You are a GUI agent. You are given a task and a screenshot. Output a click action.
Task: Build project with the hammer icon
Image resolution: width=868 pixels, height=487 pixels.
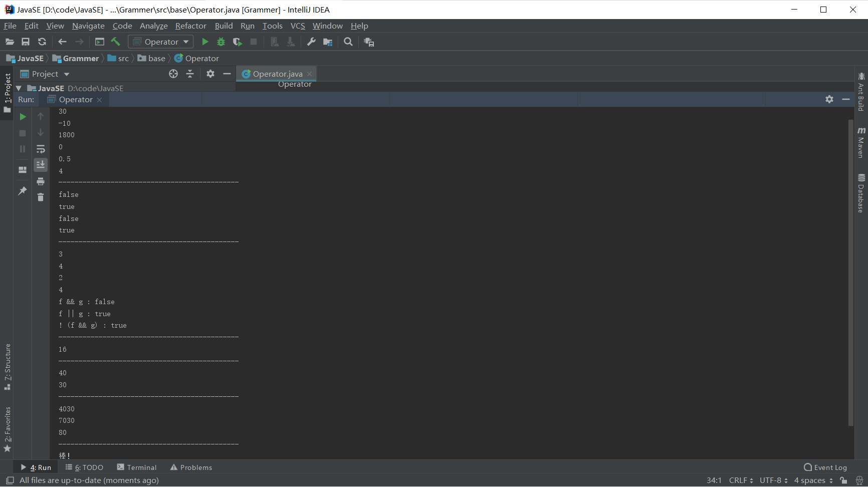116,42
